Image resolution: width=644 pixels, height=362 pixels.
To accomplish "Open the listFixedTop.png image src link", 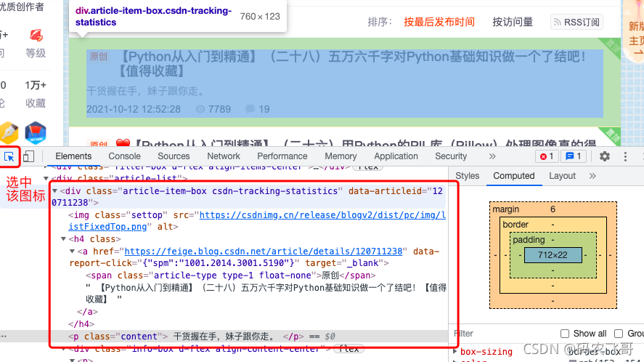I will [257, 221].
